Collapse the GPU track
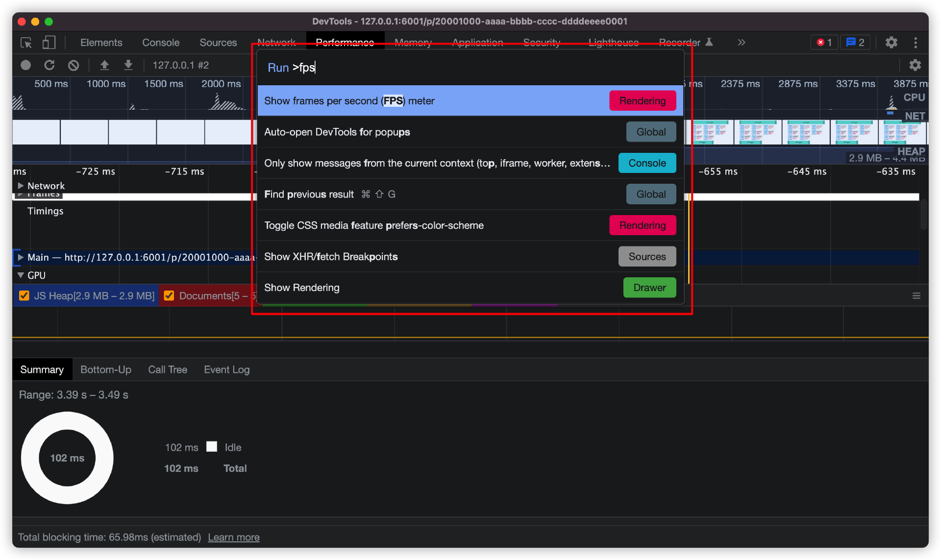 tap(21, 275)
